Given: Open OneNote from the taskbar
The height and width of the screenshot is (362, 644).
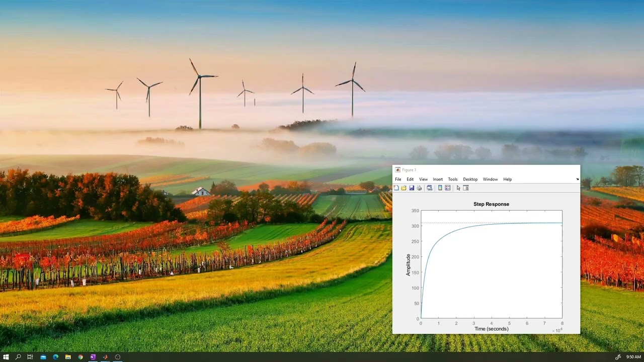Looking at the screenshot, I should (93, 357).
